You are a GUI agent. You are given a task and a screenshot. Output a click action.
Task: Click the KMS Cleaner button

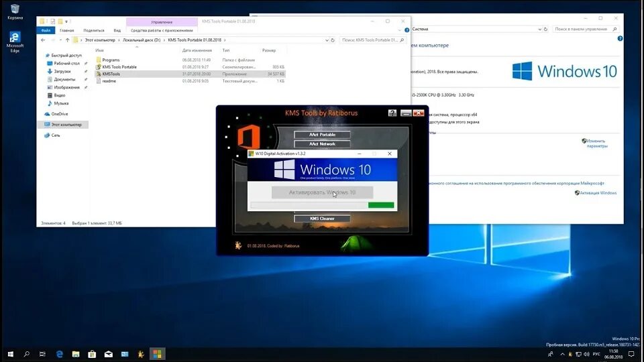point(322,219)
